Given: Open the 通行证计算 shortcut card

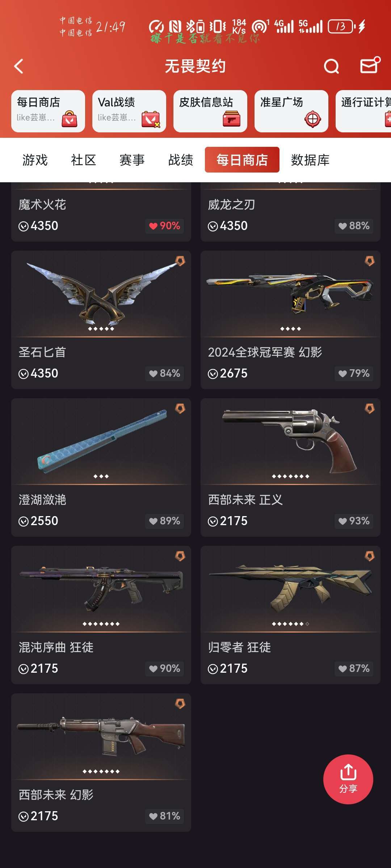Looking at the screenshot, I should pos(363,111).
